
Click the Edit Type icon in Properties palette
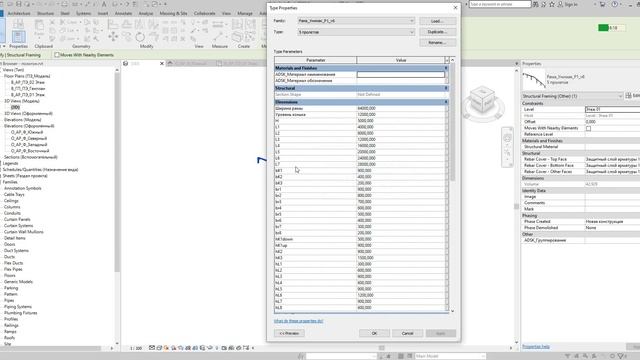tap(629, 96)
